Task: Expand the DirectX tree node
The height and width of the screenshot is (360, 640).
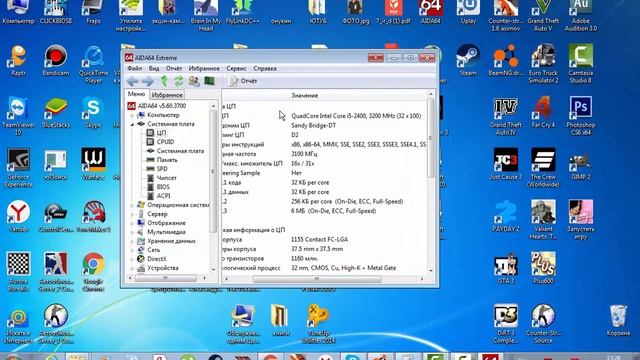Action: [x=133, y=259]
